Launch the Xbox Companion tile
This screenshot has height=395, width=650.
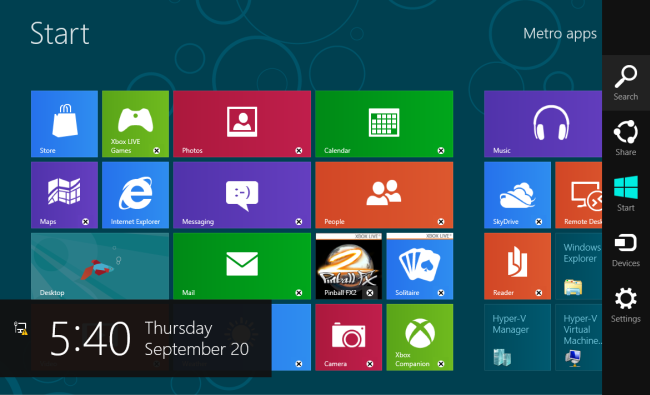click(x=420, y=337)
